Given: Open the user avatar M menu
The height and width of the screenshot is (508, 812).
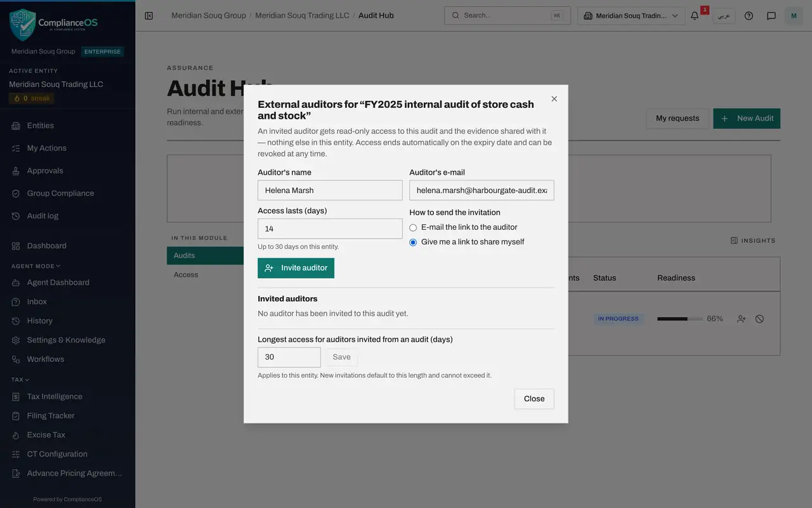Looking at the screenshot, I should 794,16.
